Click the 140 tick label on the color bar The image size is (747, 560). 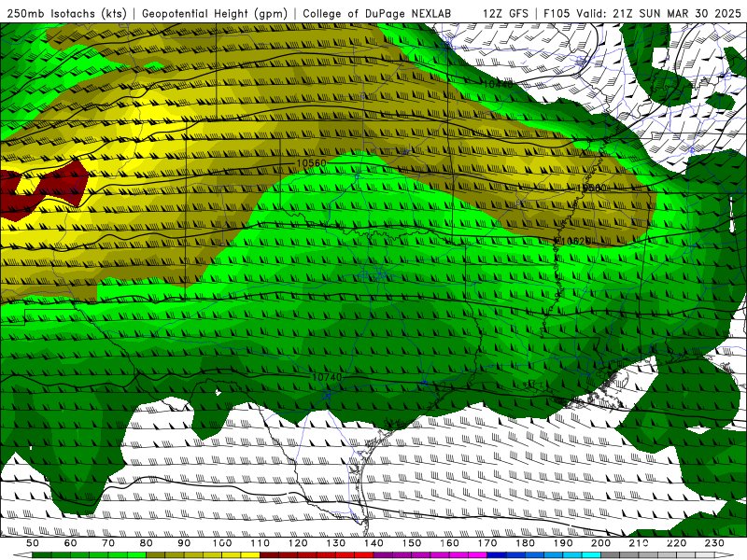373,543
